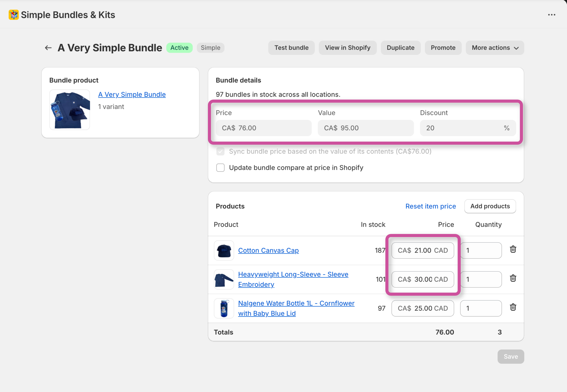Click the Test bundle button

(x=291, y=48)
